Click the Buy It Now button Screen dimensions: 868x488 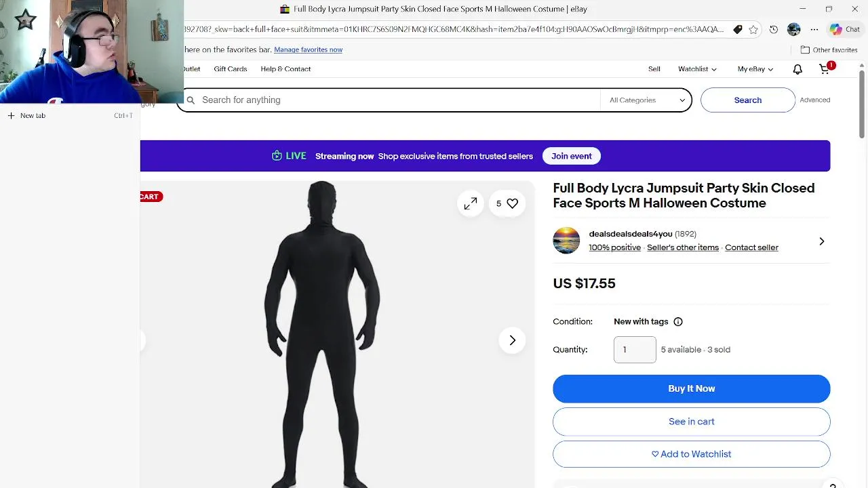click(x=691, y=388)
